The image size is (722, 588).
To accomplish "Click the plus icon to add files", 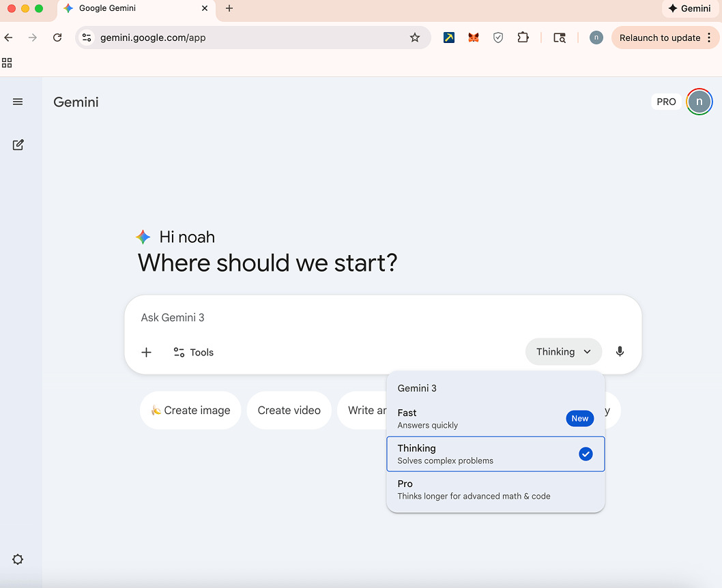I will click(x=147, y=353).
